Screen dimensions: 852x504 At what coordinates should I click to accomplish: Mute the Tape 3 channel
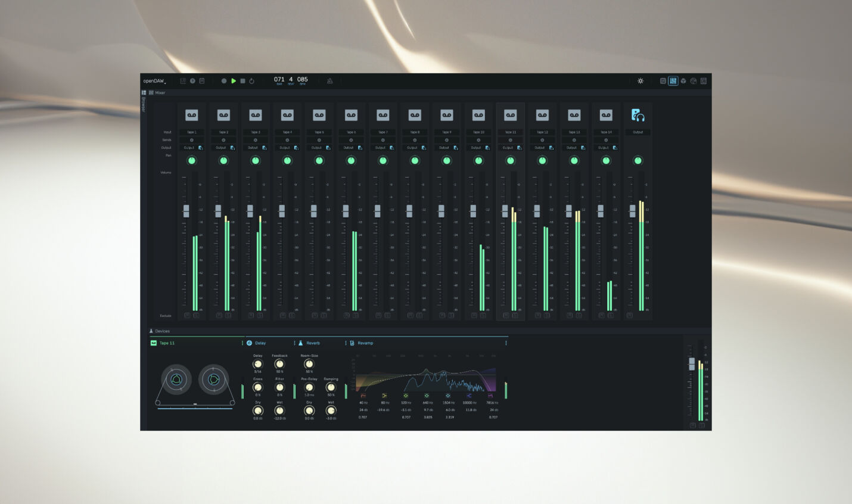point(250,316)
